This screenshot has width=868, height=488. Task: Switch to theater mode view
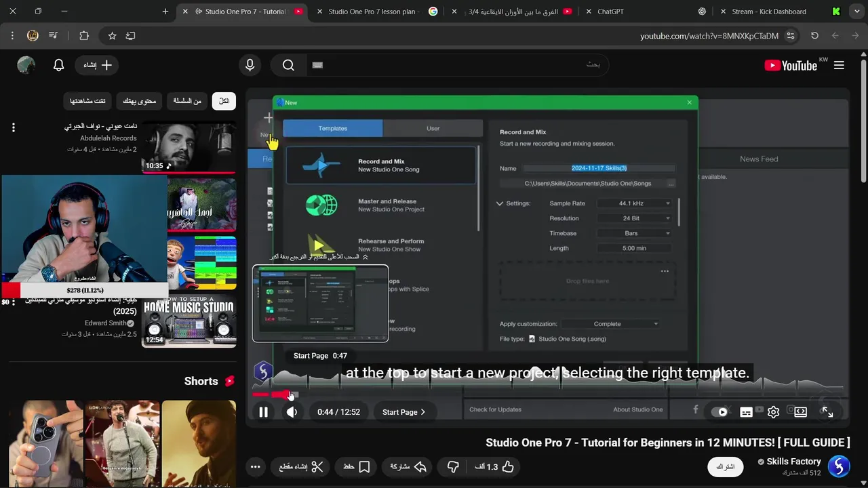[800, 412]
